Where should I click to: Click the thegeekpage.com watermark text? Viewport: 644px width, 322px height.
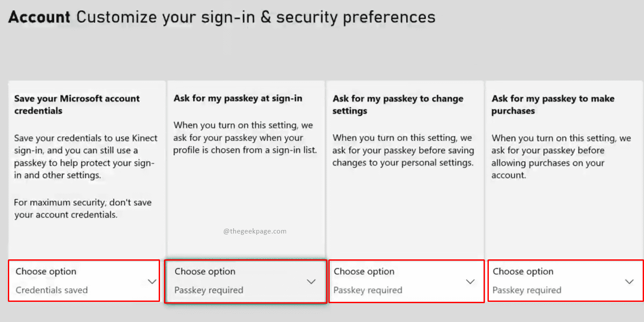[x=254, y=230]
